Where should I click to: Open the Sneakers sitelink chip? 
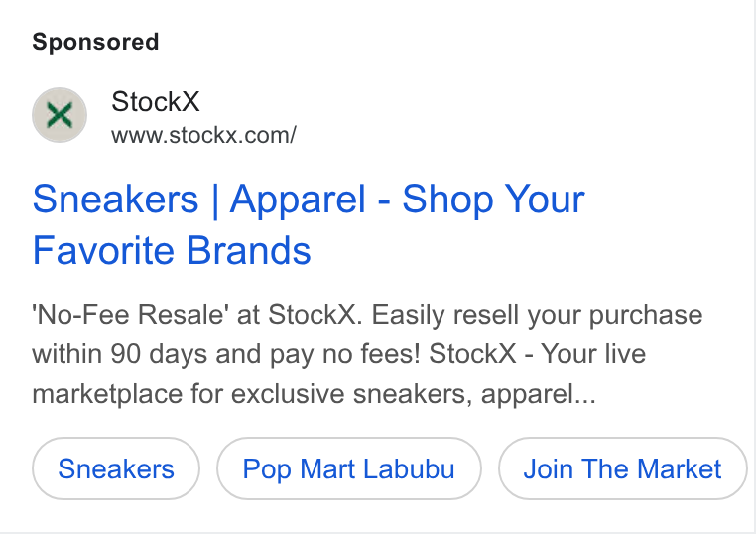pos(116,468)
